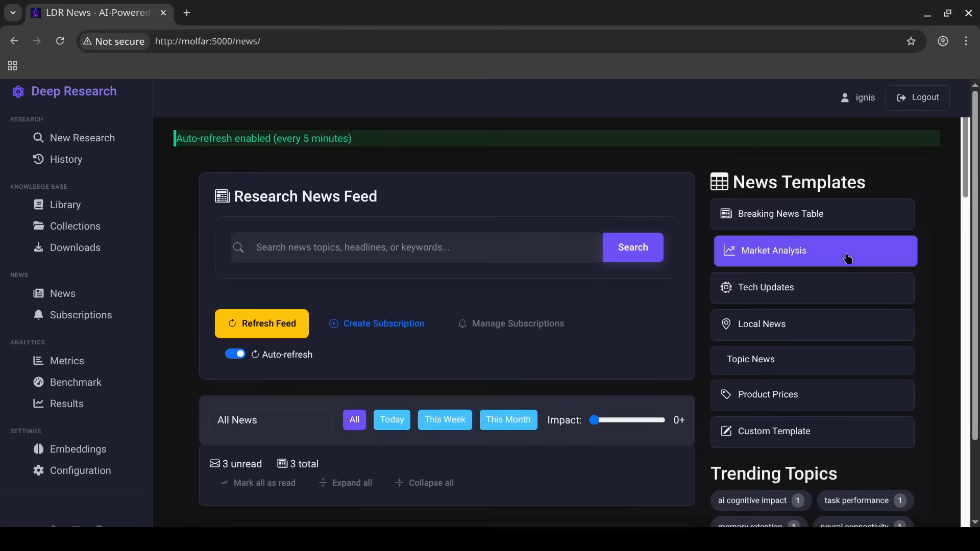Image resolution: width=980 pixels, height=551 pixels.
Task: Click the Logout button
Action: point(918,97)
